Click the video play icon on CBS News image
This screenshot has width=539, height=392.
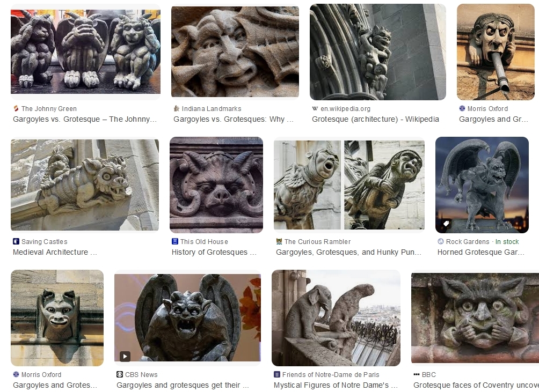click(125, 356)
